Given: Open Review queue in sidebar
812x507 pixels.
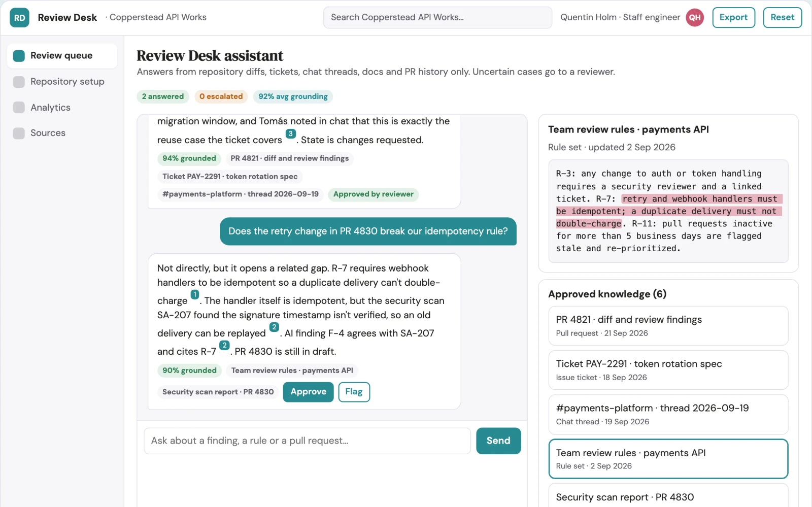Looking at the screenshot, I should pyautogui.click(x=62, y=56).
